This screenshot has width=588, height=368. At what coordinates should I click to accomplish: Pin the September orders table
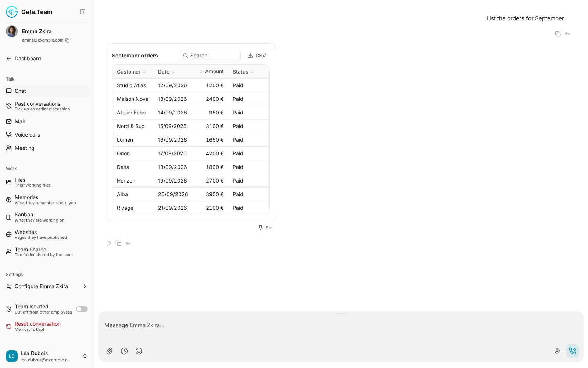coord(265,228)
